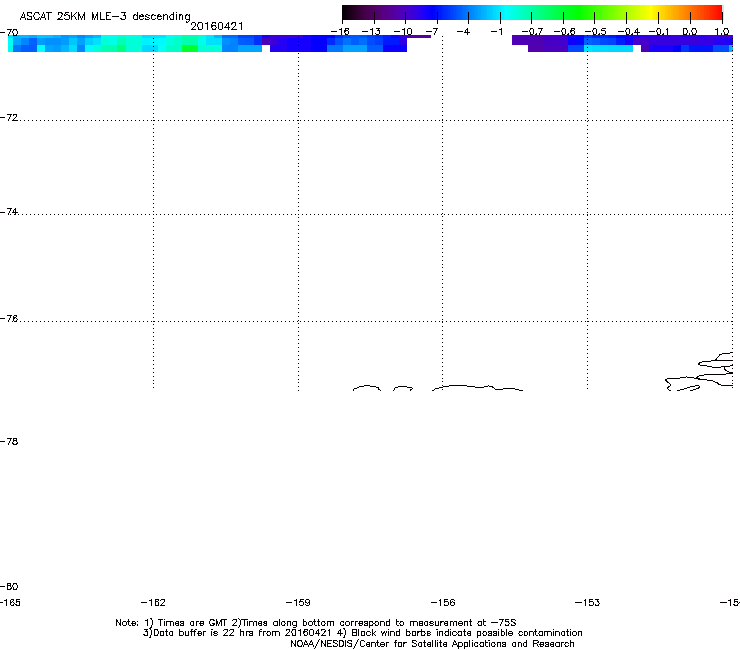Click the "-0.1" color scale label
This screenshot has width=740, height=650.
click(659, 32)
